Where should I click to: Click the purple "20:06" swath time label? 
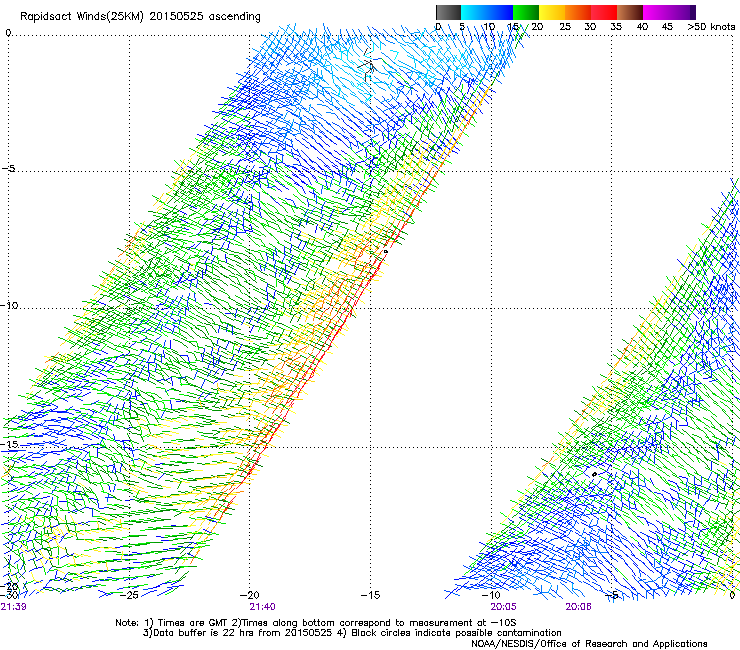[x=578, y=607]
